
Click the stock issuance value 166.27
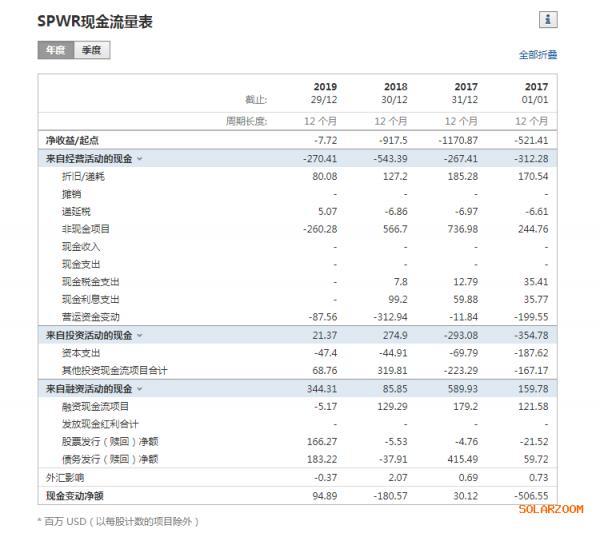(x=322, y=442)
